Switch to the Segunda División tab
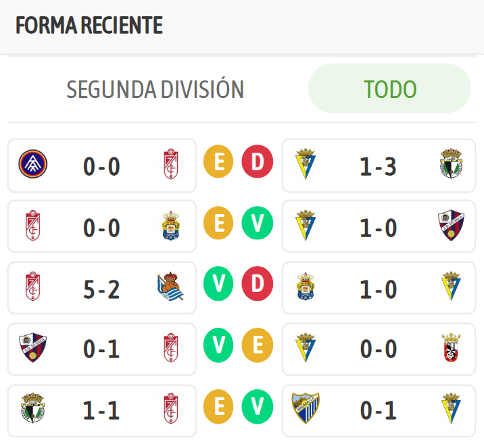 click(155, 89)
